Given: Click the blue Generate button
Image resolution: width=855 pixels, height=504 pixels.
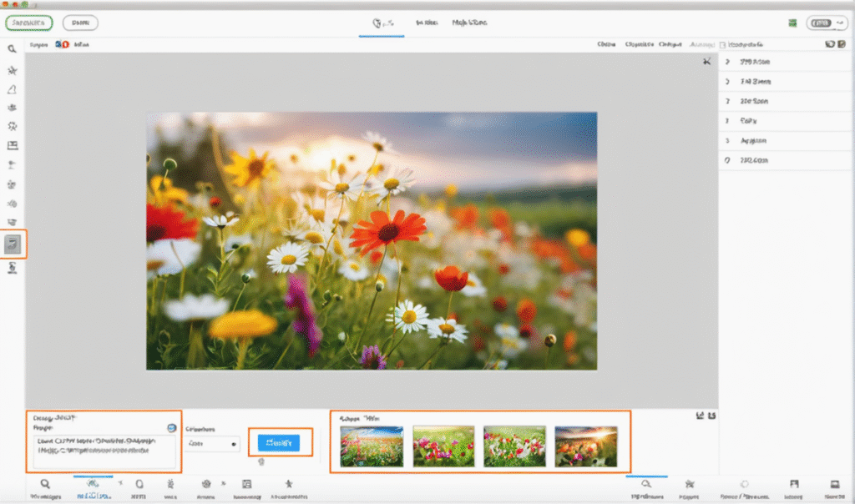Looking at the screenshot, I should (x=278, y=442).
